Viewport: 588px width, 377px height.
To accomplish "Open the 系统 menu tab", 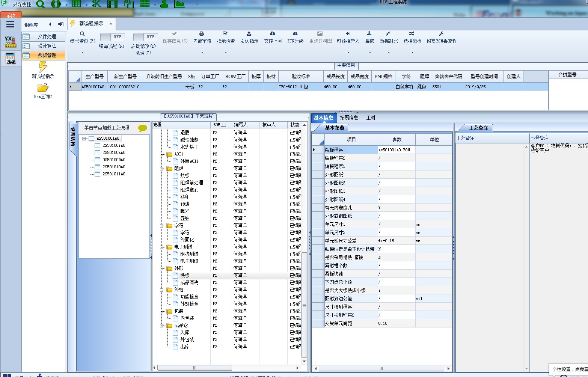I will (11, 15).
